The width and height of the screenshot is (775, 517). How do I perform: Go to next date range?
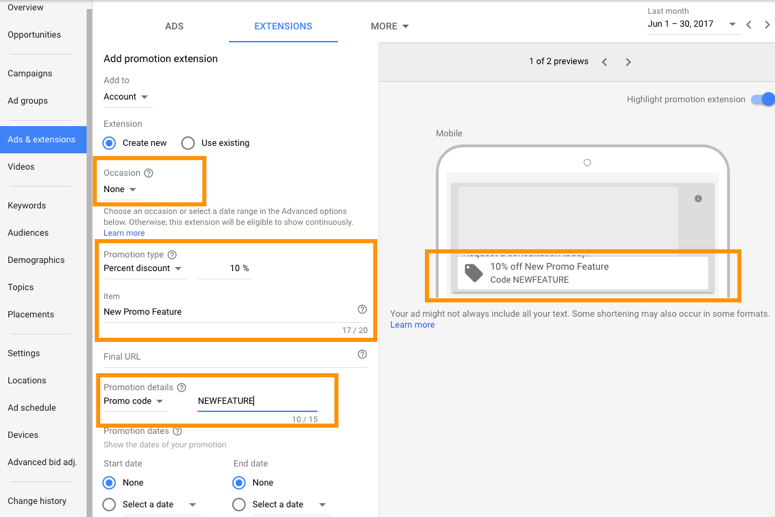pyautogui.click(x=767, y=24)
